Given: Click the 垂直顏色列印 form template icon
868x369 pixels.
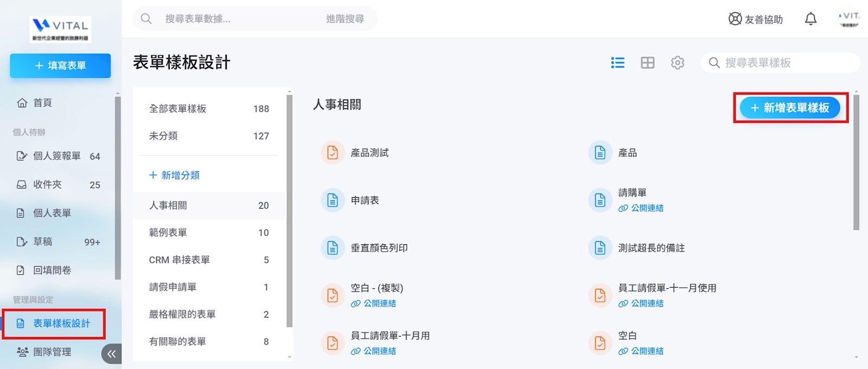Looking at the screenshot, I should point(332,248).
